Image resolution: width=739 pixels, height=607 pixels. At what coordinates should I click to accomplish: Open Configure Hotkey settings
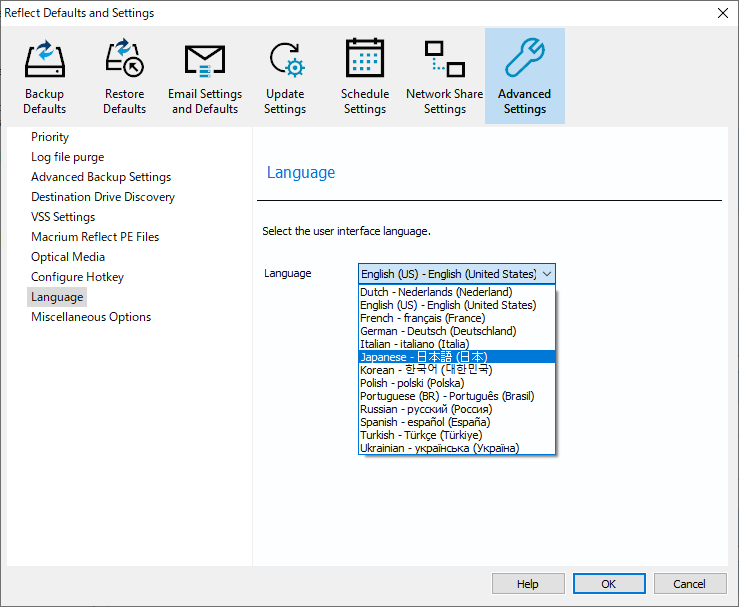[x=77, y=277]
